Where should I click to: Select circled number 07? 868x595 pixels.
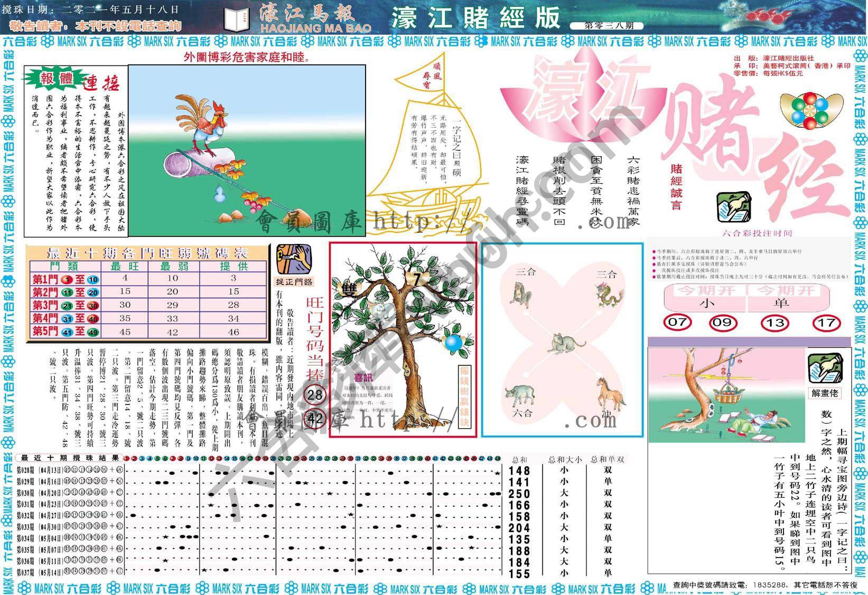point(677,322)
